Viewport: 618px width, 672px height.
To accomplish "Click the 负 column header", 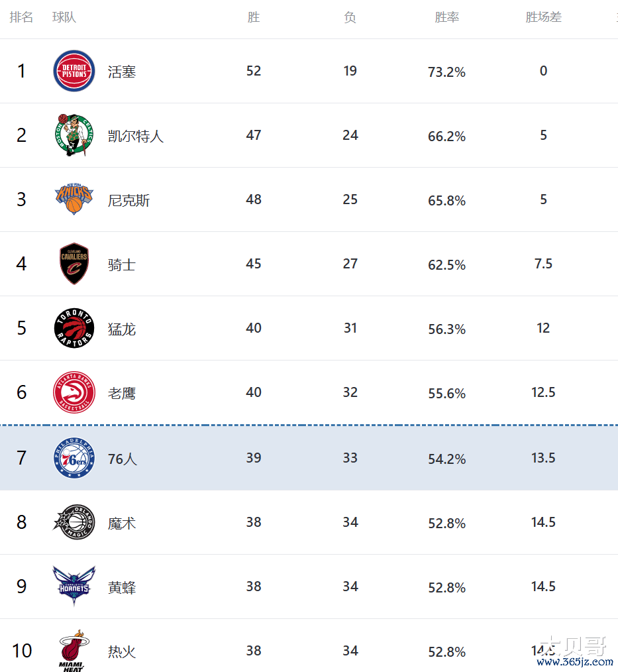I will tap(350, 17).
